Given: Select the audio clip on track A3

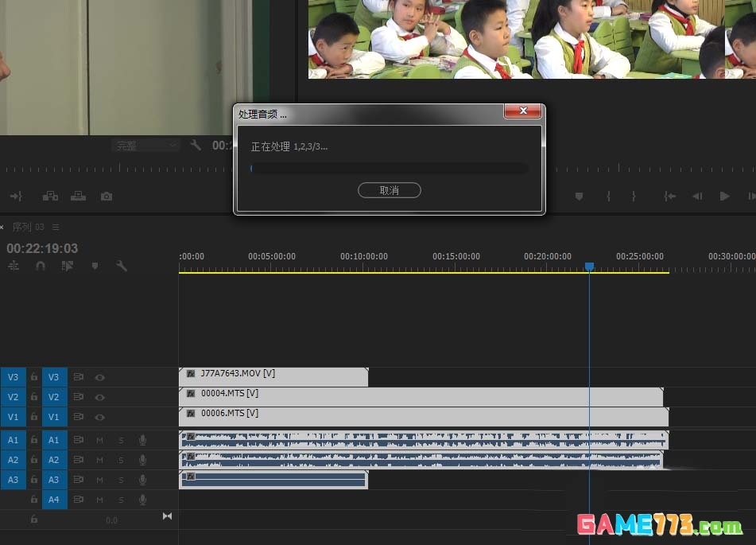Looking at the screenshot, I should click(273, 480).
